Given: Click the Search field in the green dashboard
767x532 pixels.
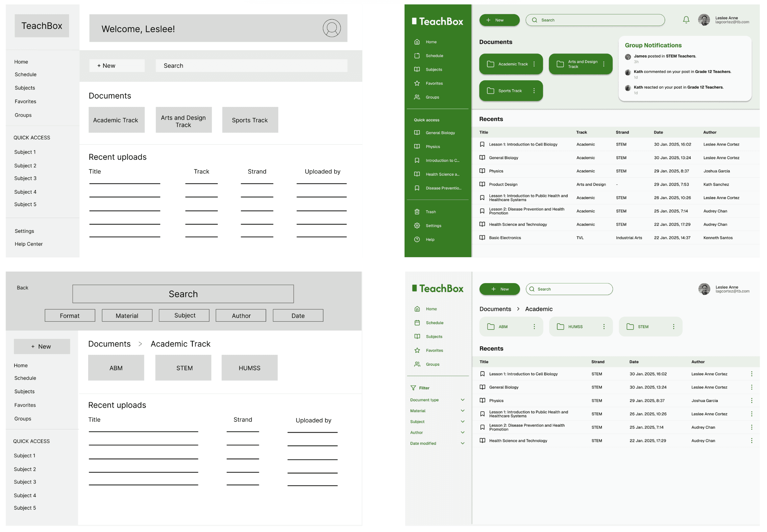Looking at the screenshot, I should tap(595, 20).
